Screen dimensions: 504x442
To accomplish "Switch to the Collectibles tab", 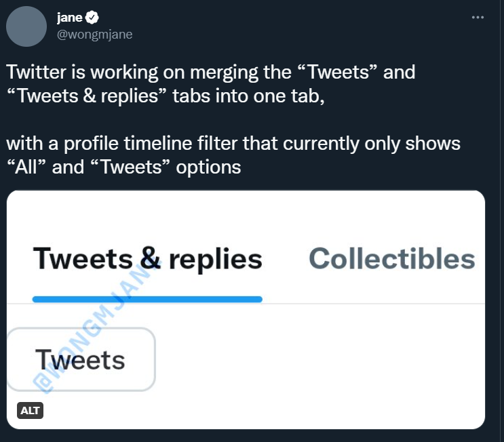I will (x=391, y=259).
